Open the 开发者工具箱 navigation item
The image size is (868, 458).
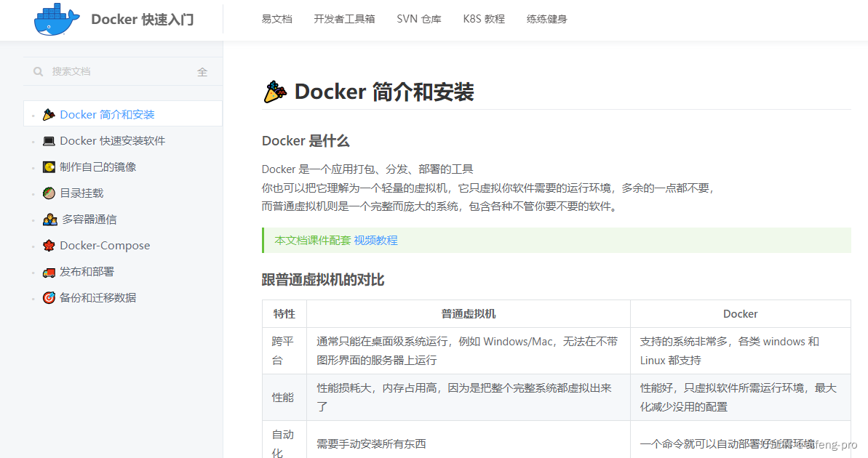pos(344,20)
